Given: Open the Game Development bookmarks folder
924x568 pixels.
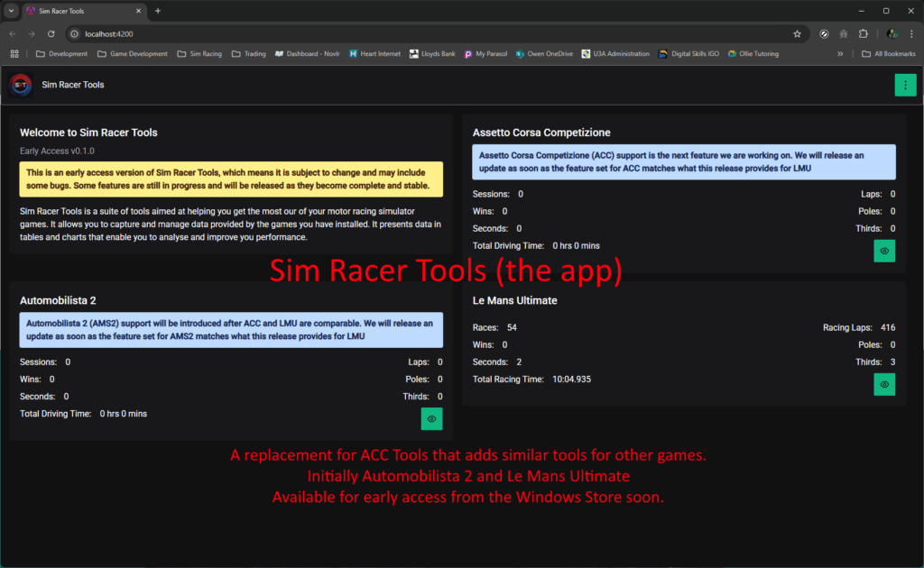Looking at the screenshot, I should coord(132,53).
